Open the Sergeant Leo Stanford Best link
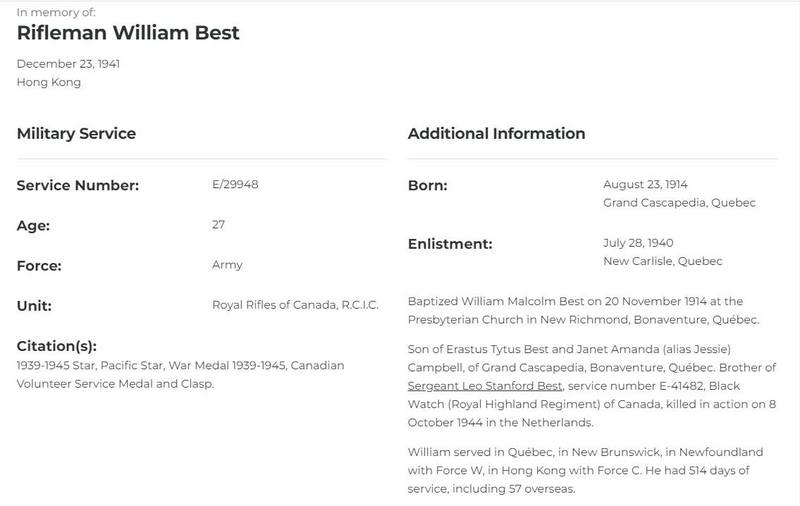 (x=485, y=386)
